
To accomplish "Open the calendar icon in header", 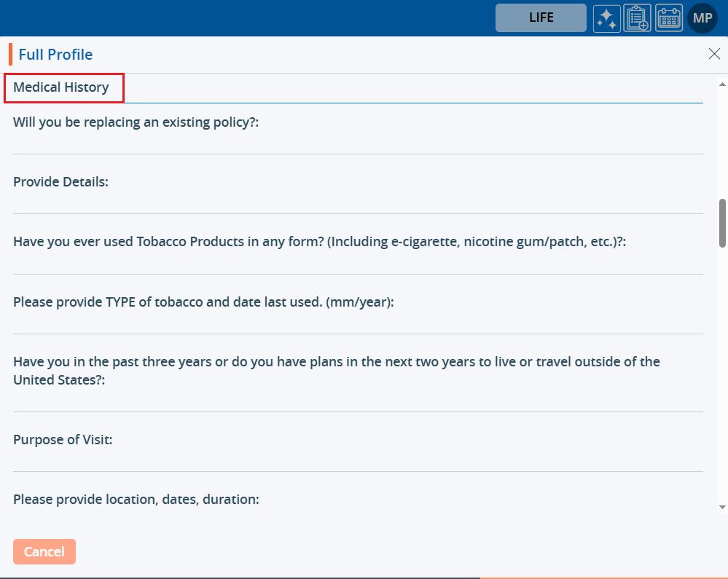I will point(669,18).
